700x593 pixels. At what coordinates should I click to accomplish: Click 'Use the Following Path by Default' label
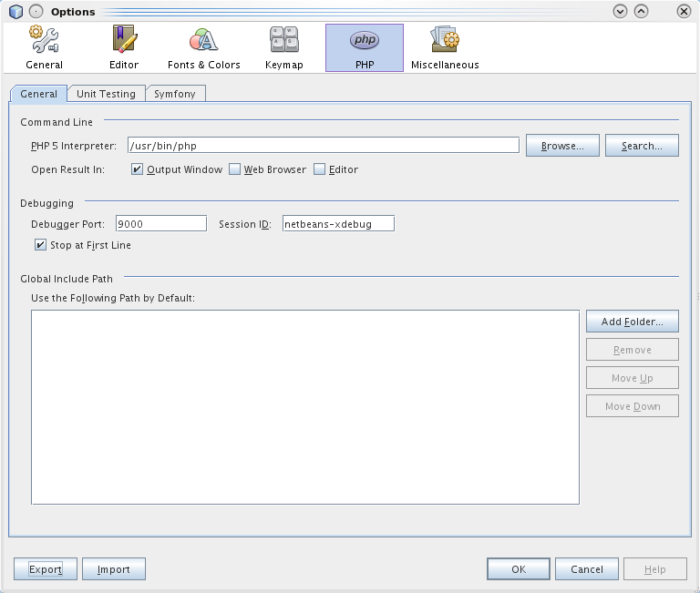click(113, 298)
